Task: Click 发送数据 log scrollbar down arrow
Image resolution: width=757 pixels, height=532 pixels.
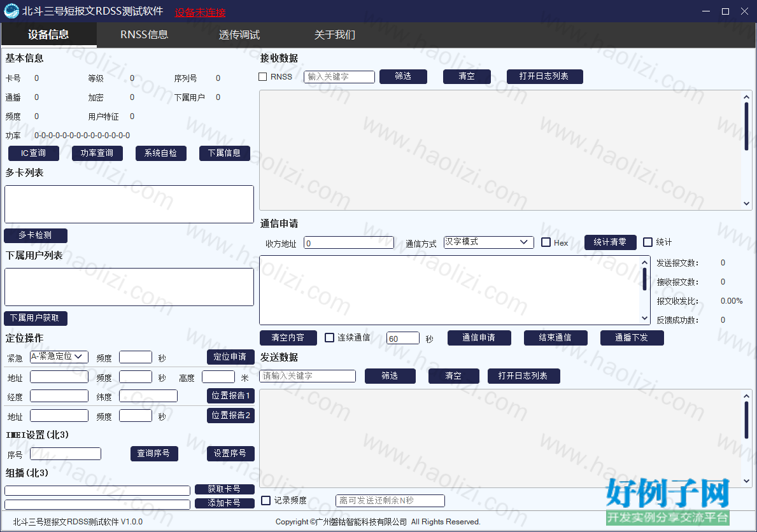Action: click(x=746, y=481)
